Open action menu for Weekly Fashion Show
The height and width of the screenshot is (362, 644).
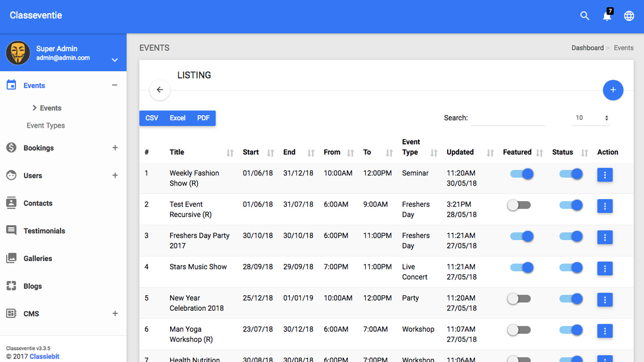tap(605, 175)
